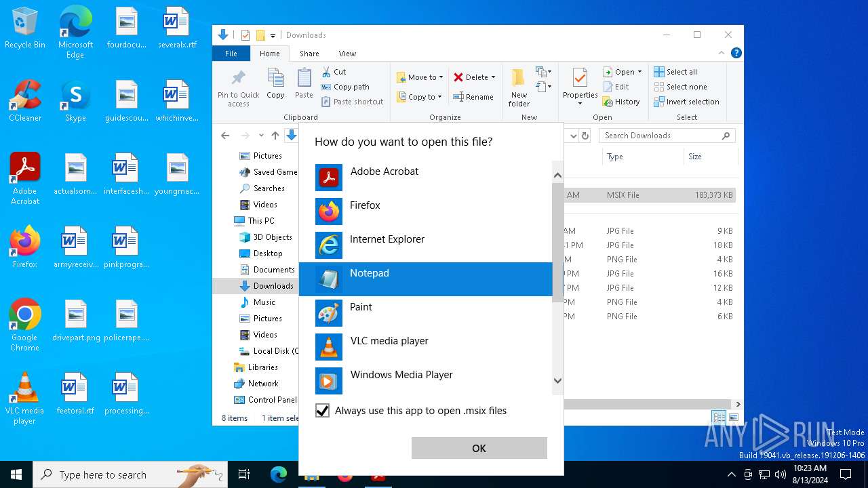Click the taskbar search box

coord(130,474)
